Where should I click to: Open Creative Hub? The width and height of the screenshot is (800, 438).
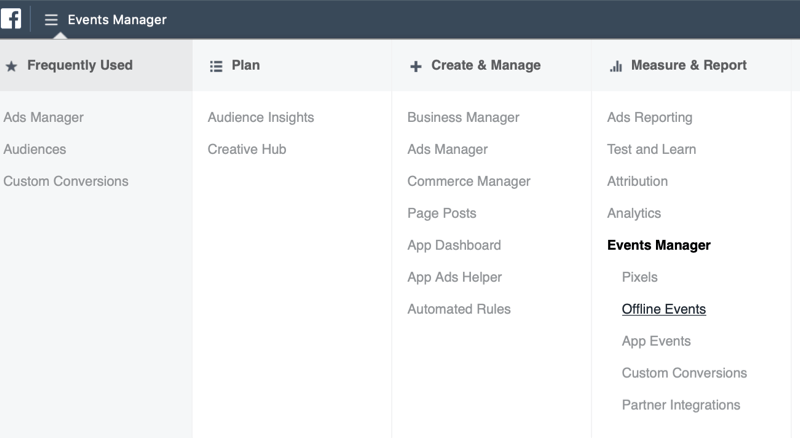(x=247, y=149)
